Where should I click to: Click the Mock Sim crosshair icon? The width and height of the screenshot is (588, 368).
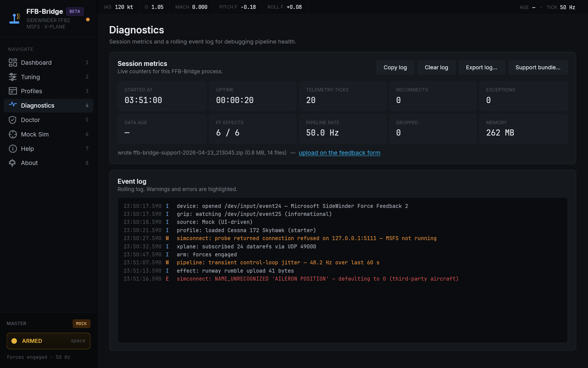(x=13, y=134)
